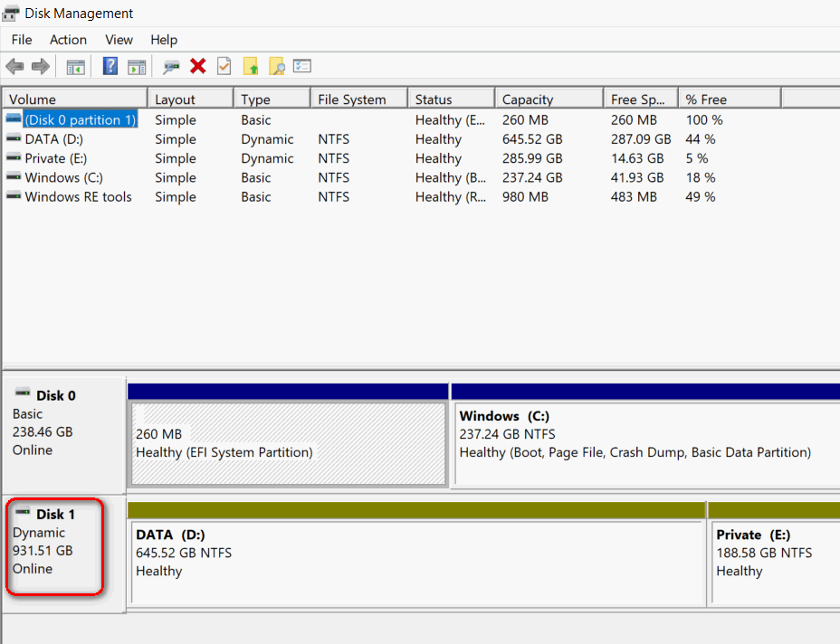
Task: Sort by the % Free column header
Action: [x=730, y=99]
